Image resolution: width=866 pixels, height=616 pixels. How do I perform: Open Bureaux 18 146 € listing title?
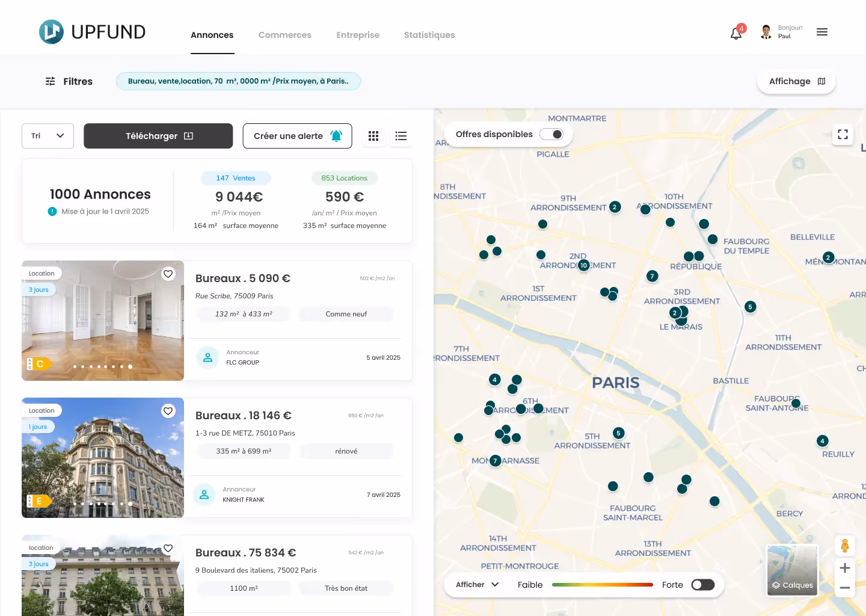244,416
